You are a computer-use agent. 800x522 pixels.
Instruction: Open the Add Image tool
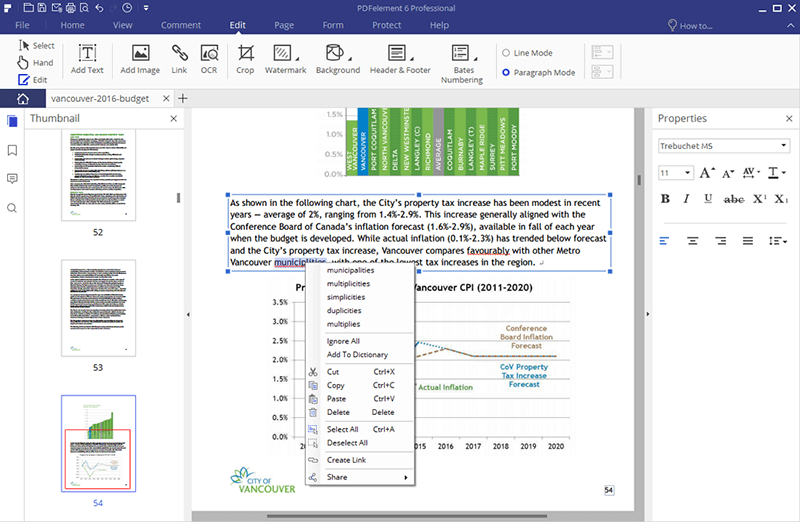tap(140, 60)
